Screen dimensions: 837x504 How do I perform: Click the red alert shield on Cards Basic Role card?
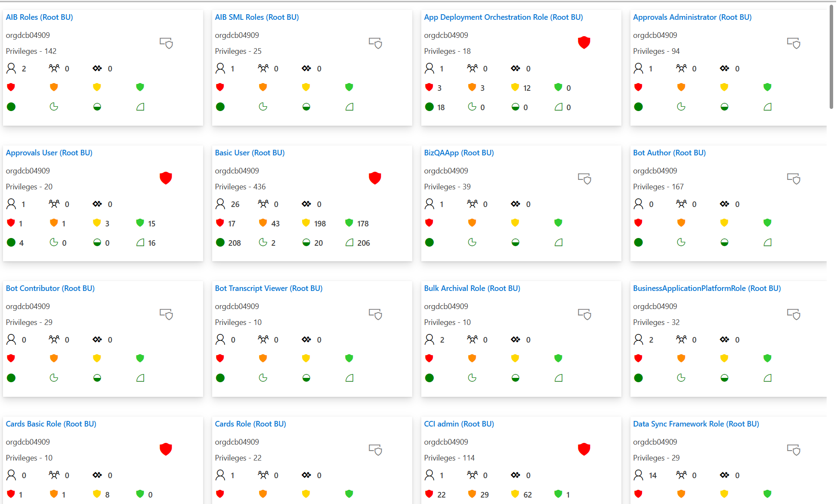coord(166,449)
